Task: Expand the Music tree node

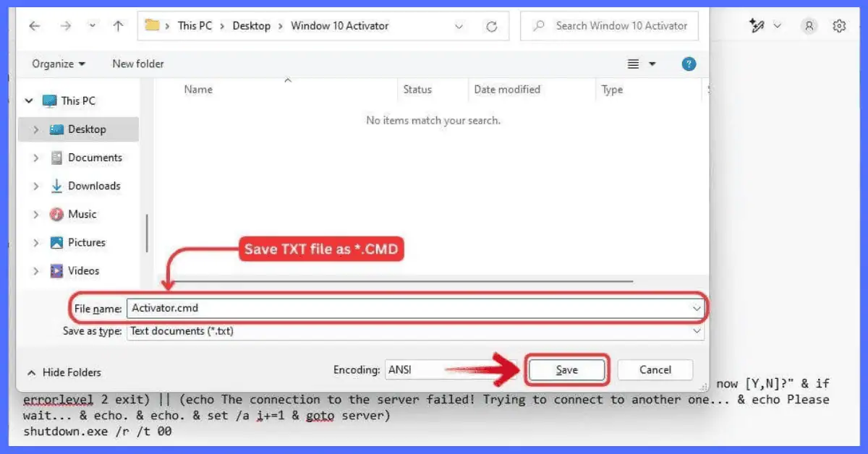Action: click(35, 214)
